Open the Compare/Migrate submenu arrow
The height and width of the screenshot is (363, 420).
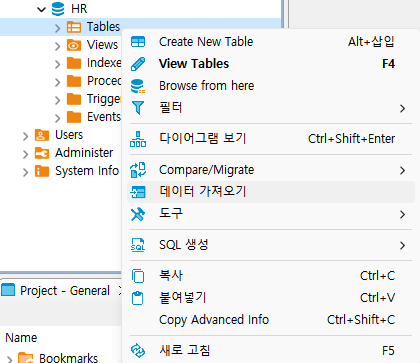pos(403,170)
